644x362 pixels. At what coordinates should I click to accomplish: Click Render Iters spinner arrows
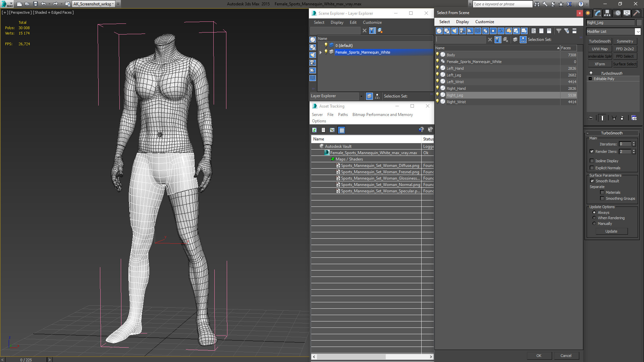634,152
